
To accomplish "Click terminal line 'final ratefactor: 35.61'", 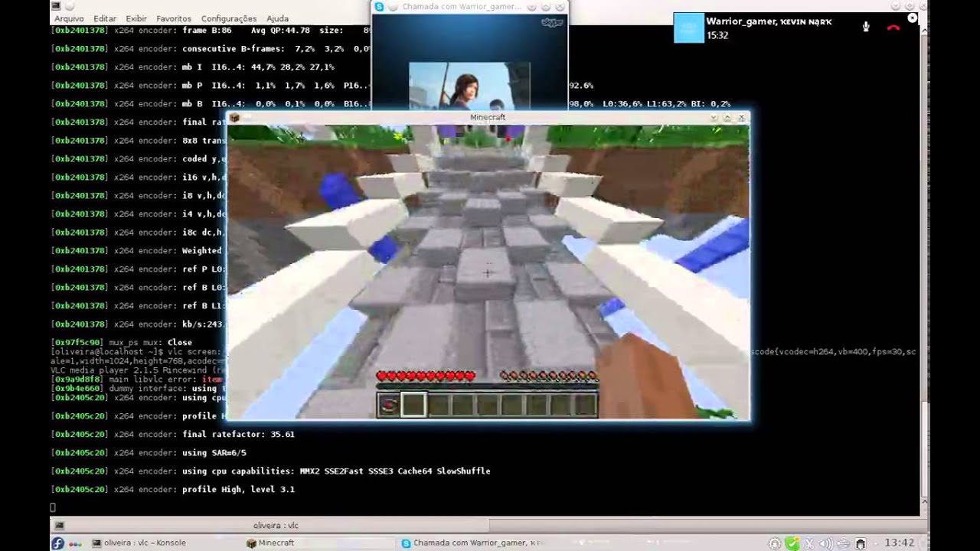I will [x=239, y=434].
